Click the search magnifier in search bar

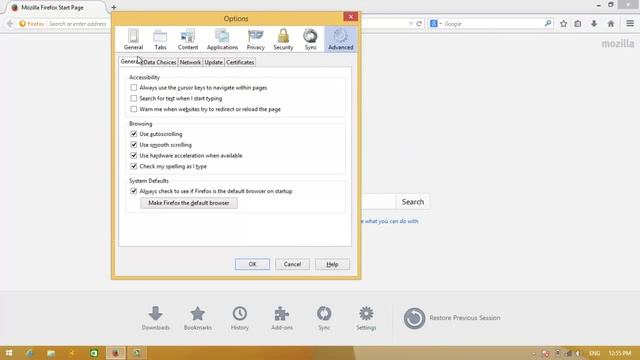click(x=548, y=24)
